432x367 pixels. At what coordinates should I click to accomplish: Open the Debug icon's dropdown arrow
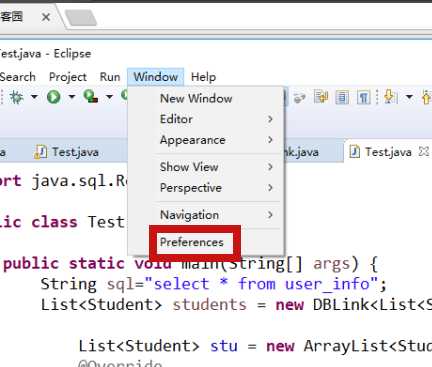(34, 97)
